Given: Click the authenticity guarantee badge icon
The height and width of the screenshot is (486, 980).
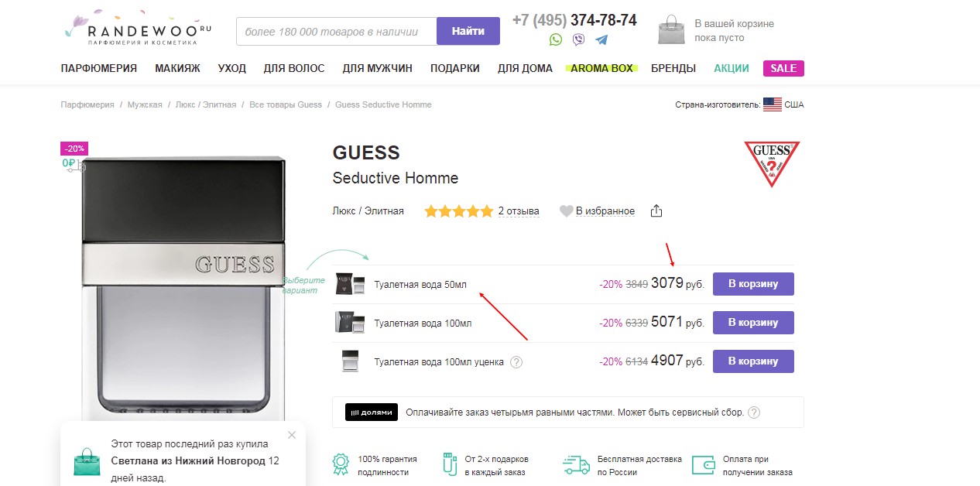Looking at the screenshot, I should pyautogui.click(x=341, y=464).
